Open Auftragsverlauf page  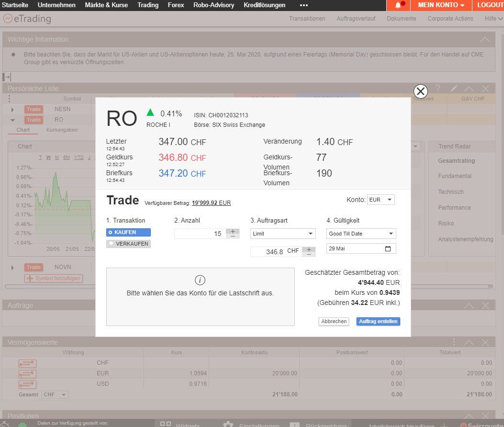(x=356, y=19)
